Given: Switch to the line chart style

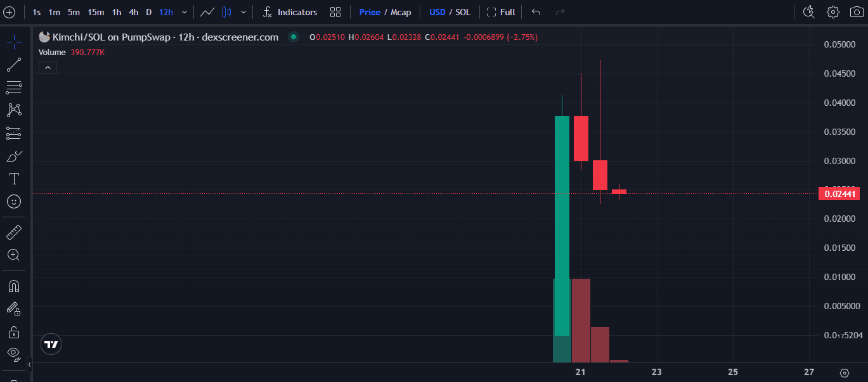Looking at the screenshot, I should click(x=207, y=12).
